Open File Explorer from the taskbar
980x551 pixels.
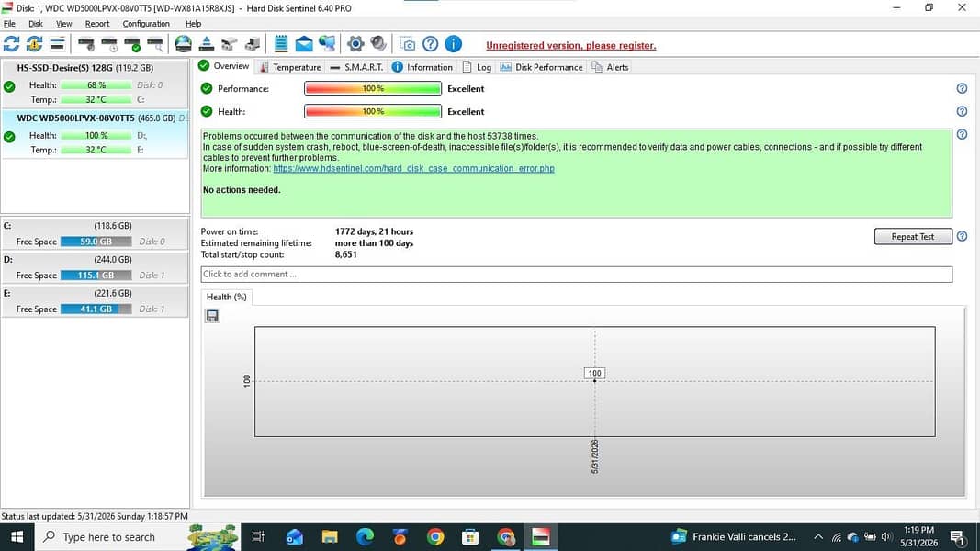(330, 536)
